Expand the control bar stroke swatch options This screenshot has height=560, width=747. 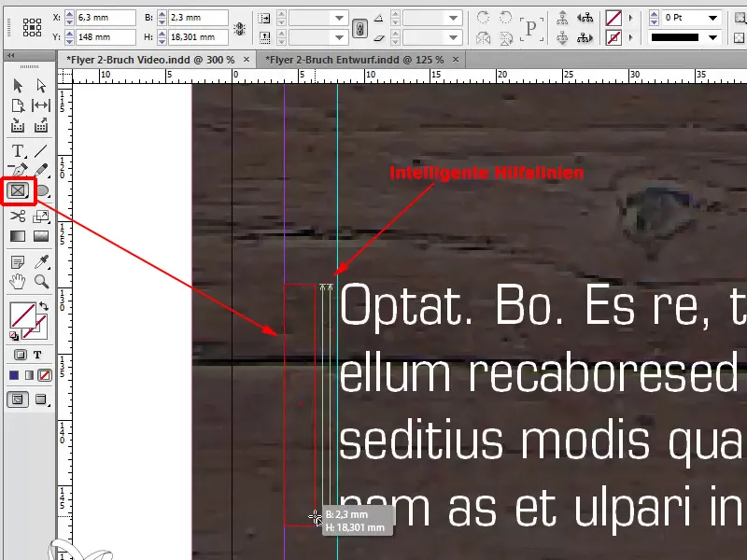[631, 37]
